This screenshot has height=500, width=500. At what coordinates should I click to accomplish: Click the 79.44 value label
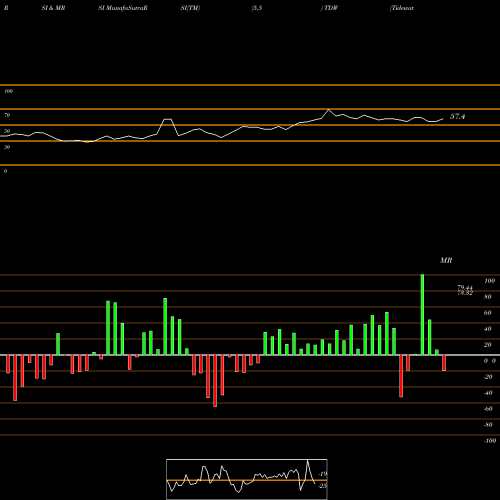click(x=465, y=287)
